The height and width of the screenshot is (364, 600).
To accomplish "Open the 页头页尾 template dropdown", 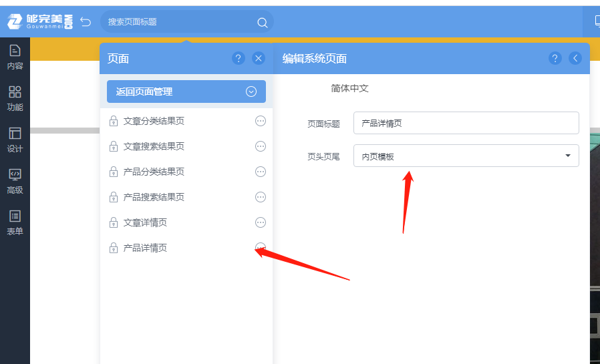I will [466, 156].
